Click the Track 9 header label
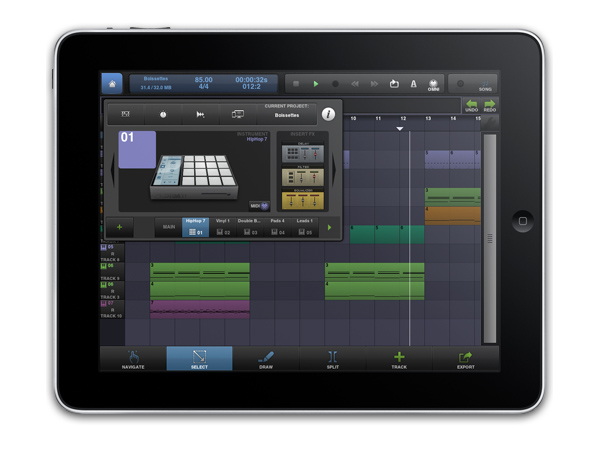The image size is (600, 450). (x=110, y=279)
